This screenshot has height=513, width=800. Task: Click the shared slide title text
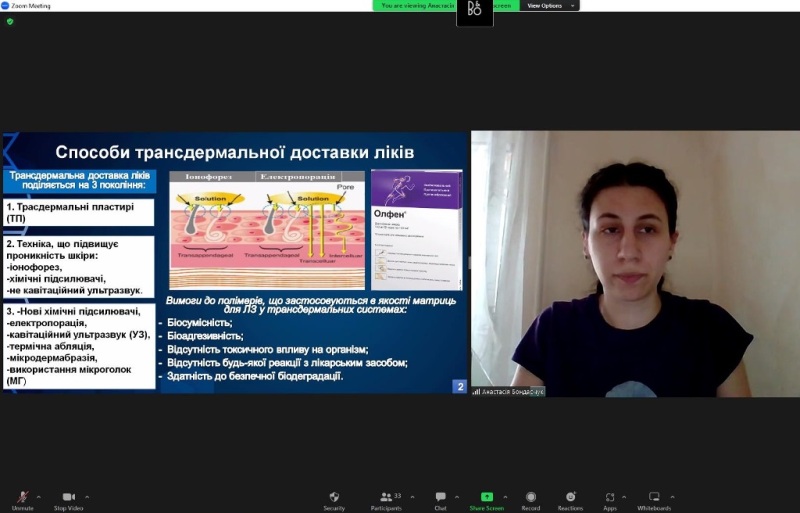pos(235,152)
